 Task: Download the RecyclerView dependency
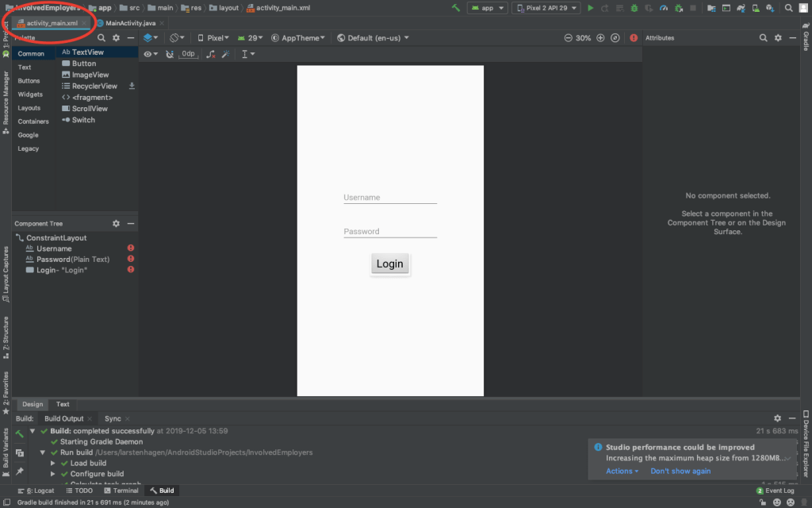click(132, 86)
